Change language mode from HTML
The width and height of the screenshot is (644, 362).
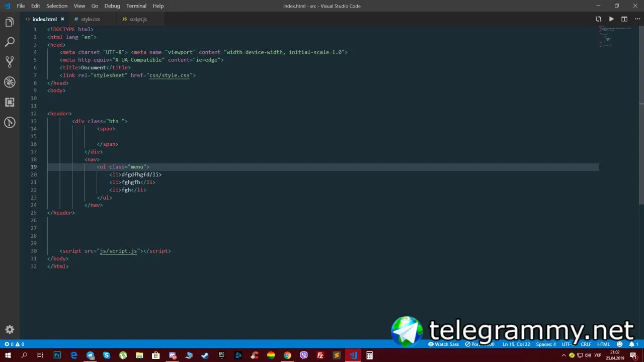[x=603, y=344]
